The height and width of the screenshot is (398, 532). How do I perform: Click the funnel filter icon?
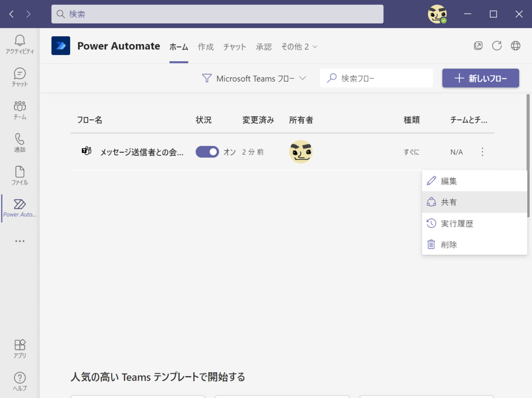207,79
